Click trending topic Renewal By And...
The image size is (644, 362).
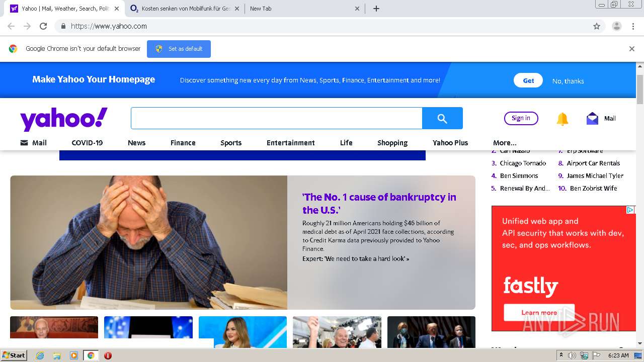(x=525, y=188)
